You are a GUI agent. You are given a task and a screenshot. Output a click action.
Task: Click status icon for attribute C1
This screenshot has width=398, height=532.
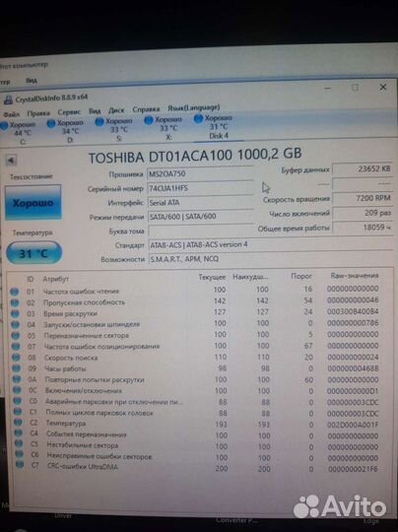click(18, 412)
